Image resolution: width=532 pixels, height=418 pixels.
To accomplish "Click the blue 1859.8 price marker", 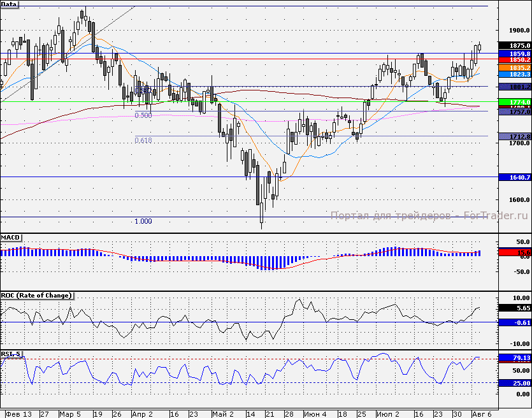I will (x=515, y=54).
